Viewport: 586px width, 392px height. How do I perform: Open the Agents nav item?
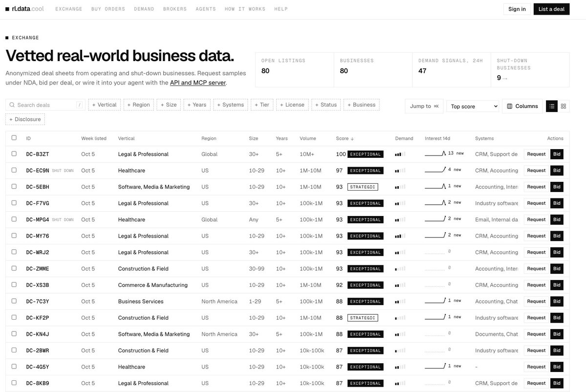(206, 9)
